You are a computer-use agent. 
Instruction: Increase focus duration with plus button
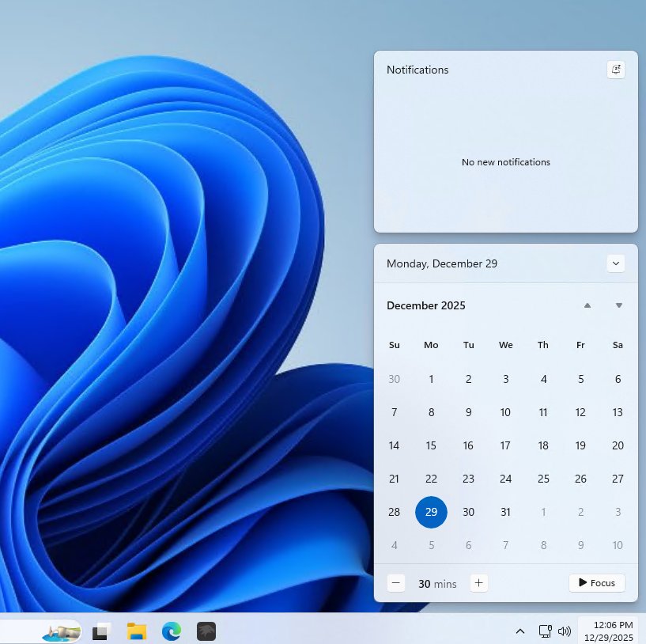pyautogui.click(x=478, y=583)
